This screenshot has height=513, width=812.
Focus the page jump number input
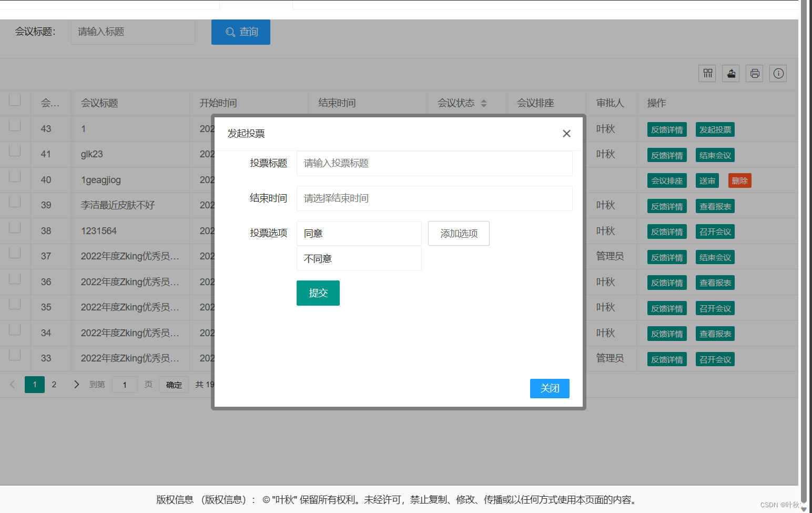pos(125,385)
